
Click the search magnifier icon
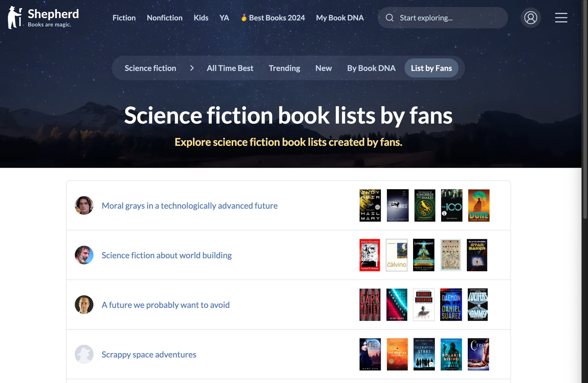point(390,18)
